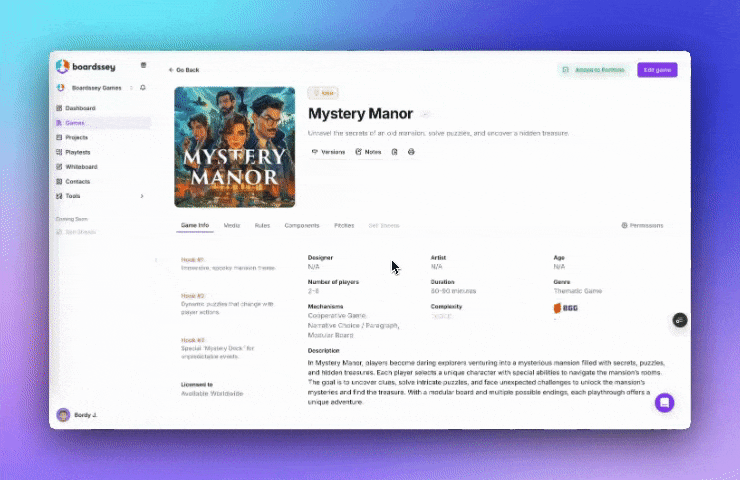
Task: Open Contacts in the sidebar
Action: 77,181
